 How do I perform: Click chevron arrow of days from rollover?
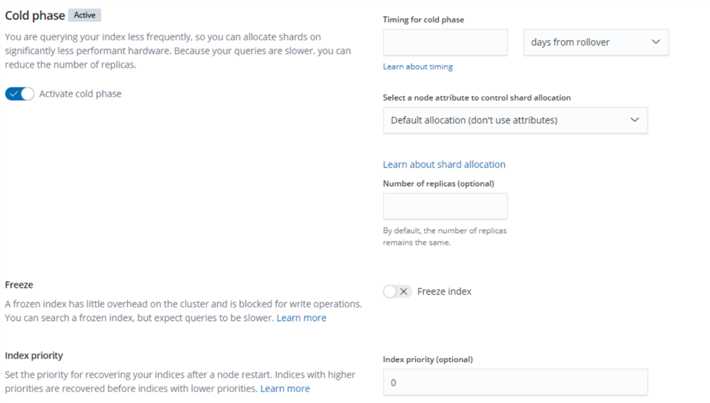pos(655,42)
